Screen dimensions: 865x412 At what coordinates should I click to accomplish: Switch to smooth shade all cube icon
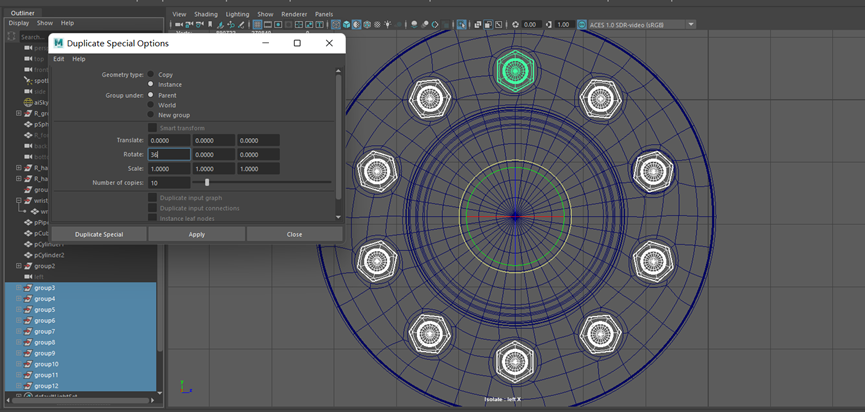click(346, 24)
